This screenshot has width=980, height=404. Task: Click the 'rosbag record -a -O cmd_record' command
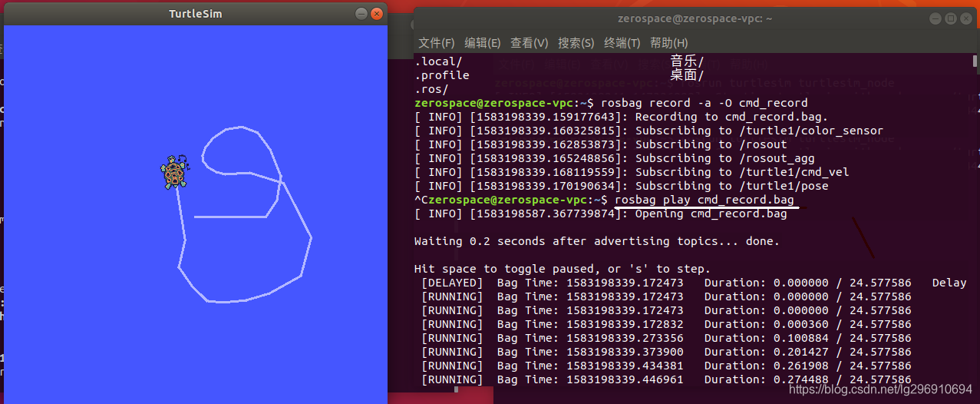coord(704,103)
